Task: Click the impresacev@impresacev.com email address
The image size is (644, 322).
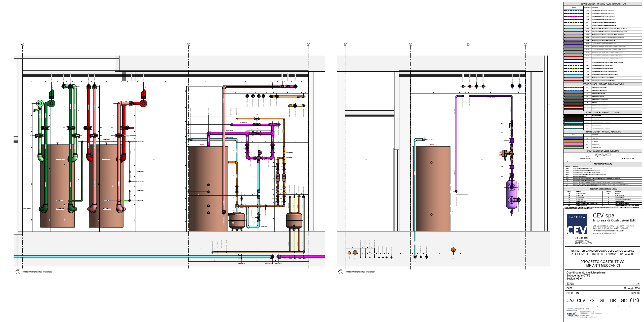Action: tap(609, 231)
